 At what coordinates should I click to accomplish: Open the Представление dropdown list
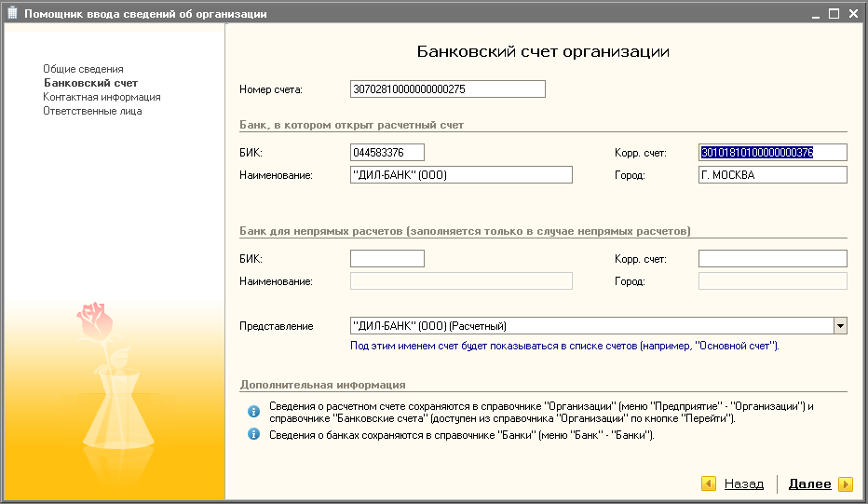[840, 325]
